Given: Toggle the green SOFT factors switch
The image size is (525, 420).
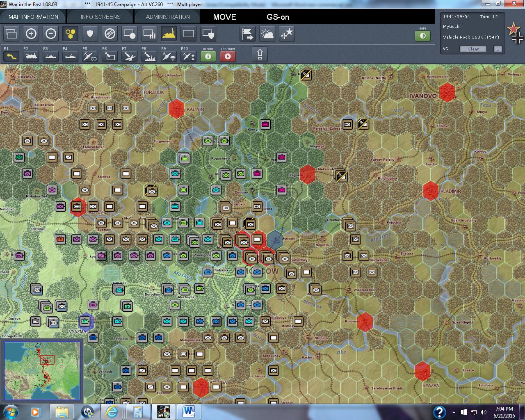Looking at the screenshot, I should click(422, 36).
